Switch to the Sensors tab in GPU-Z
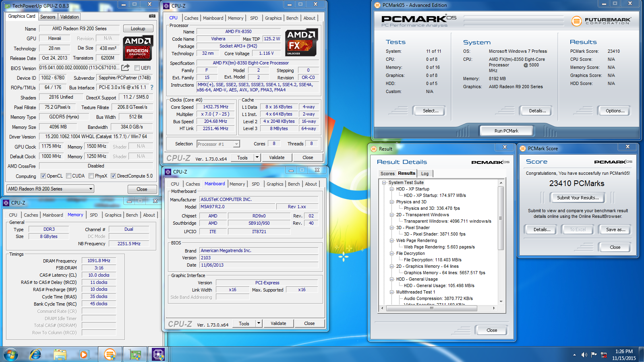This screenshot has width=644, height=362. pyautogui.click(x=48, y=17)
